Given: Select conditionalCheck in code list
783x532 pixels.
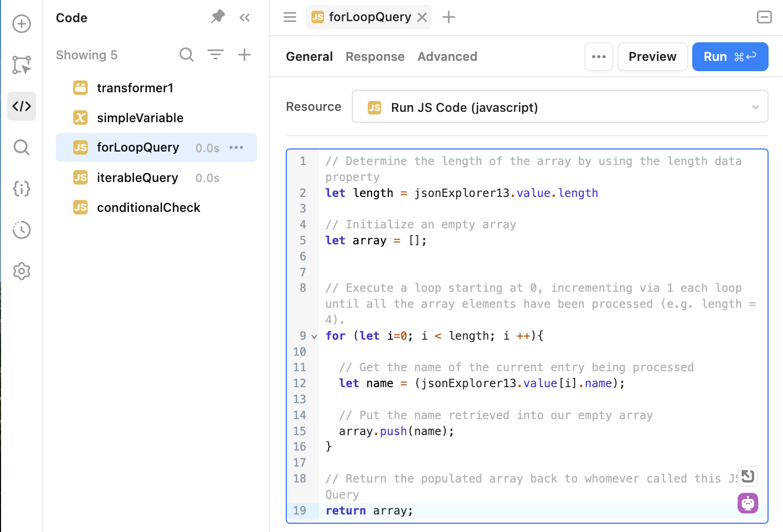Looking at the screenshot, I should click(x=156, y=208).
